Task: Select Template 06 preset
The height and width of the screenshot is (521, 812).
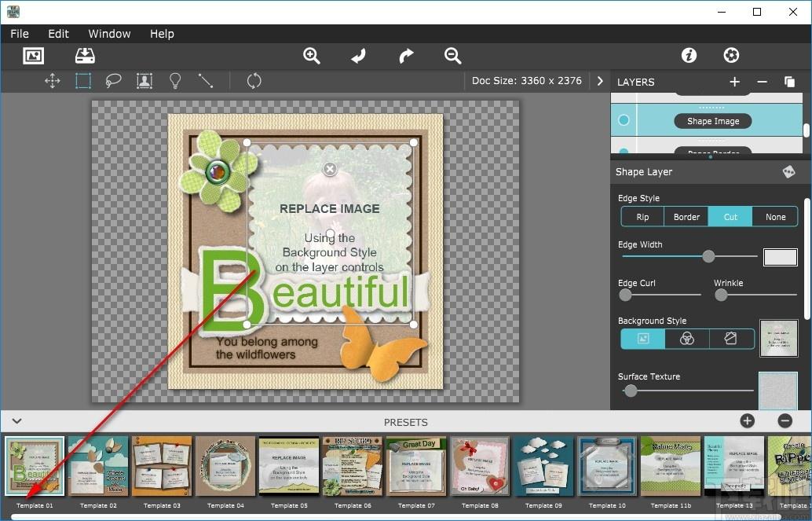Action: point(353,466)
